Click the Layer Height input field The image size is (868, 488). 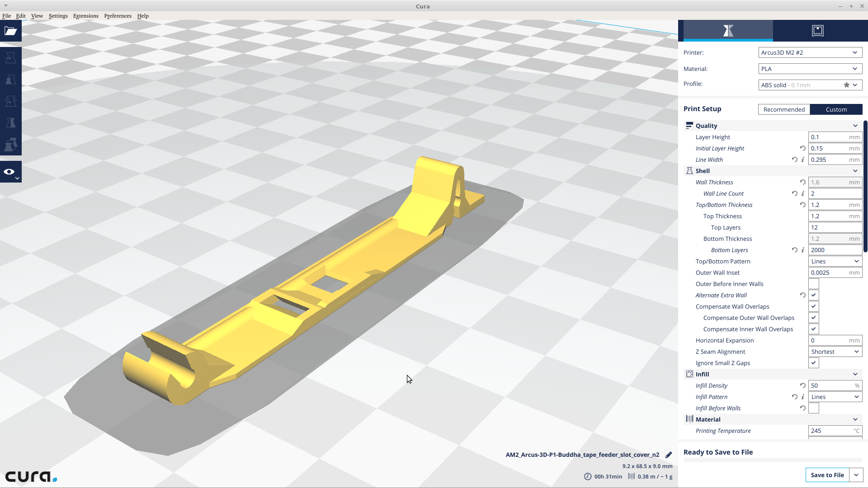tap(835, 137)
